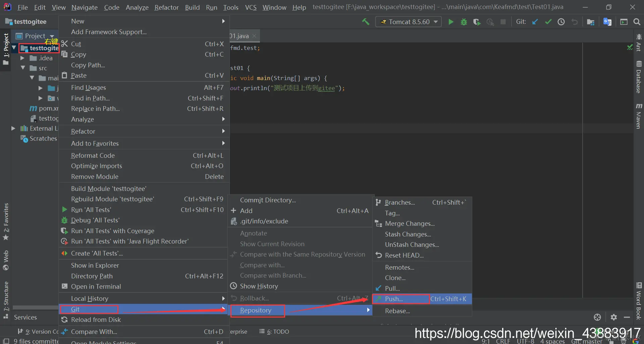The width and height of the screenshot is (644, 344).
Task: Expand the External Libraries node
Action: (13, 128)
